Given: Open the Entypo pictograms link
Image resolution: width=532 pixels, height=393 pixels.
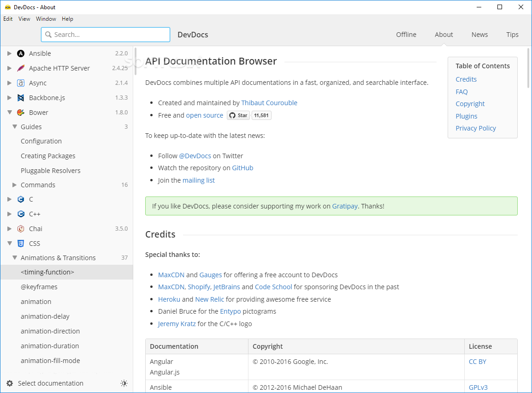Looking at the screenshot, I should click(231, 311).
